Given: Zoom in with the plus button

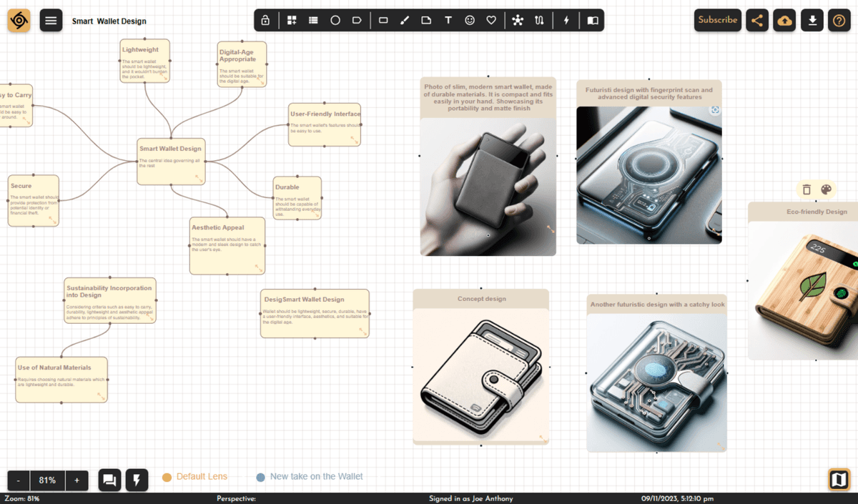Looking at the screenshot, I should click(x=77, y=480).
